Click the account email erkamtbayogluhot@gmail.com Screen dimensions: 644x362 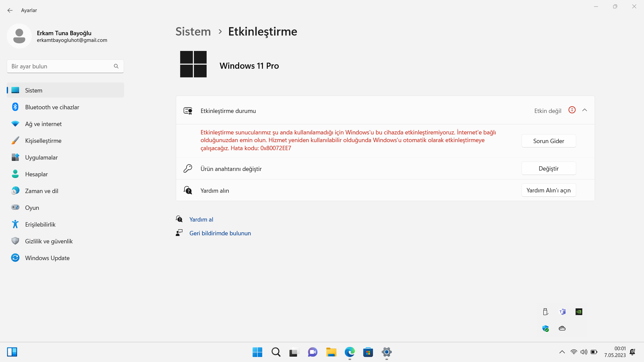pyautogui.click(x=72, y=40)
